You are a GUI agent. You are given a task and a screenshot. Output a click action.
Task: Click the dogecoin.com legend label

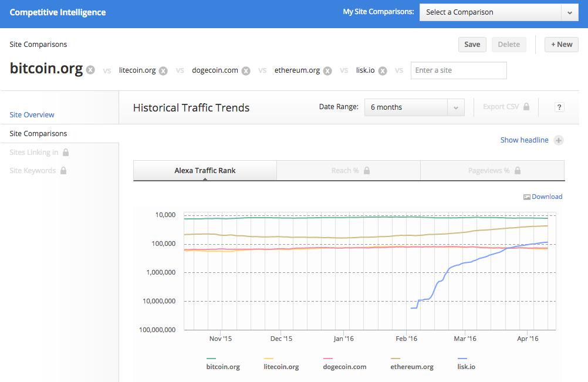(x=344, y=367)
